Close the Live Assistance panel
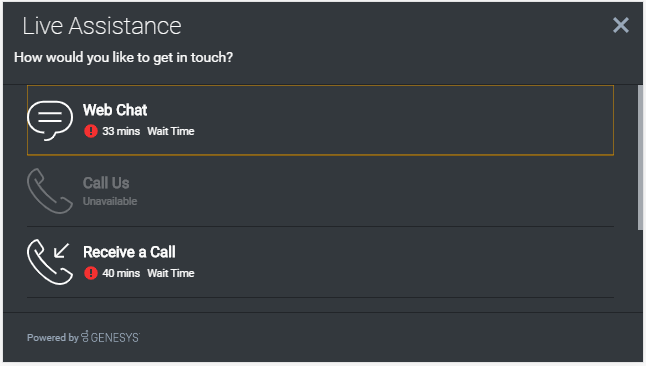Image resolution: width=646 pixels, height=366 pixels. [x=620, y=25]
